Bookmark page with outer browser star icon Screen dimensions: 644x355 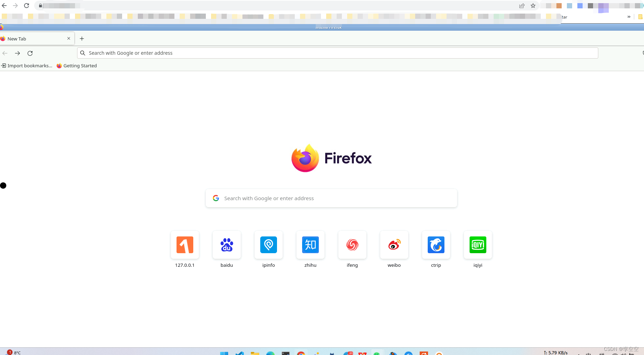pos(533,6)
